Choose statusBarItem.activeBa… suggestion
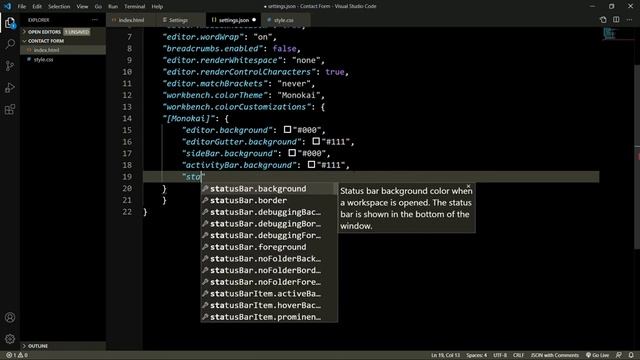Screen dimensions: 640x360 [x=269, y=293]
